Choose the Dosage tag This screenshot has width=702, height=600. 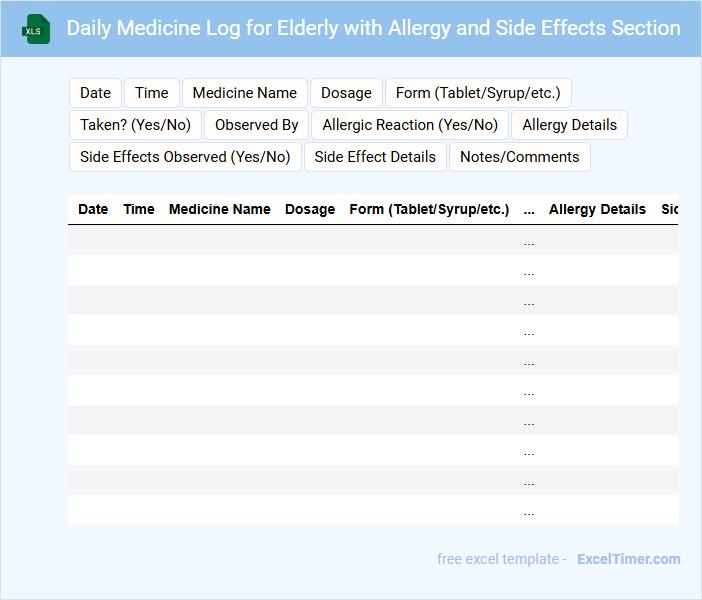[x=346, y=93]
